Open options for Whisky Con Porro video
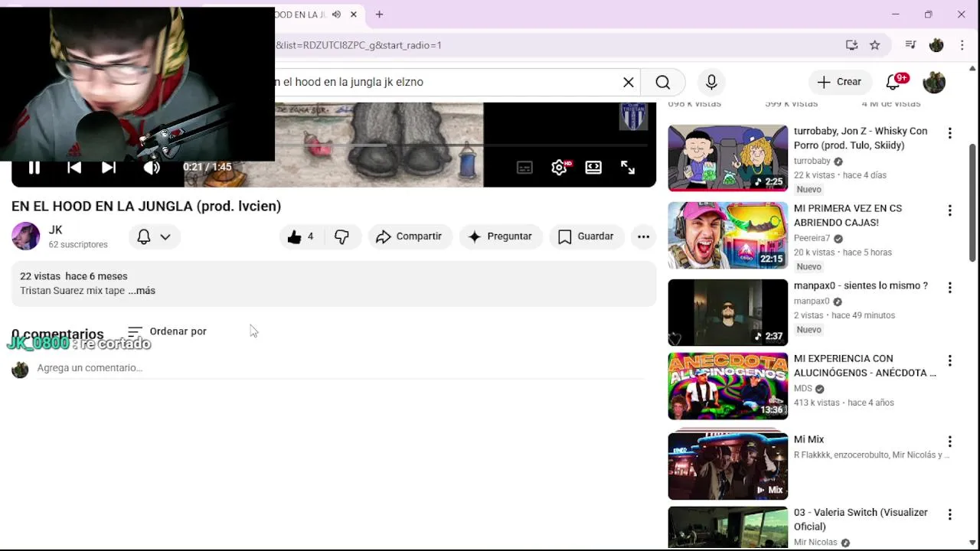Image resolution: width=980 pixels, height=551 pixels. point(950,133)
